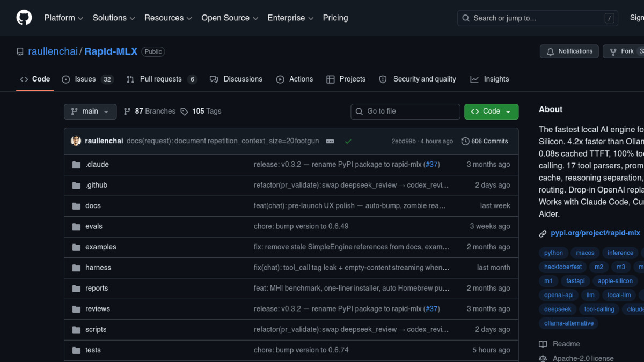Image resolution: width=644 pixels, height=362 pixels.
Task: Open the Open Source dropdown menu
Action: click(x=231, y=18)
